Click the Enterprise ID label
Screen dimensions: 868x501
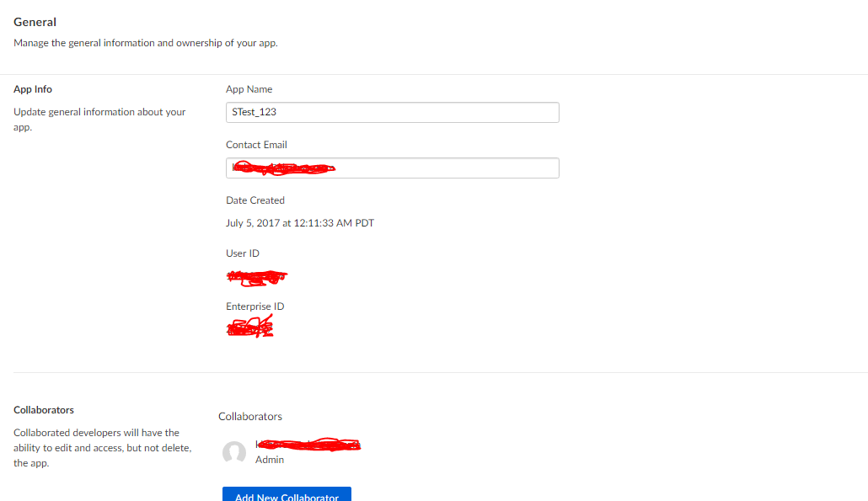(x=255, y=306)
